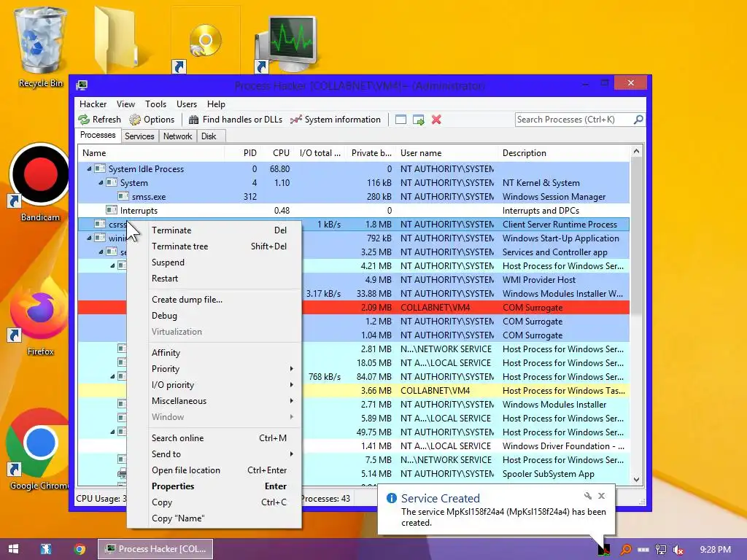Open the Help menu
The width and height of the screenshot is (747, 560).
click(x=216, y=104)
